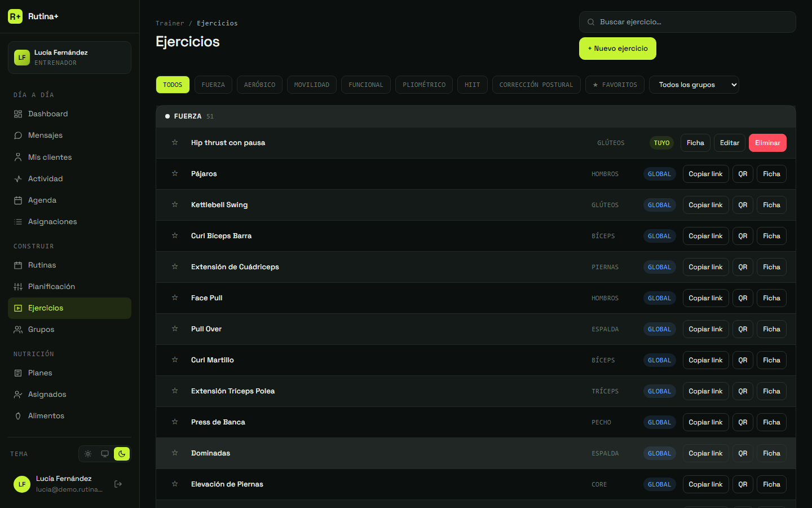The width and height of the screenshot is (812, 508).
Task: Click the Nuevo ejercicio button
Action: [617, 49]
